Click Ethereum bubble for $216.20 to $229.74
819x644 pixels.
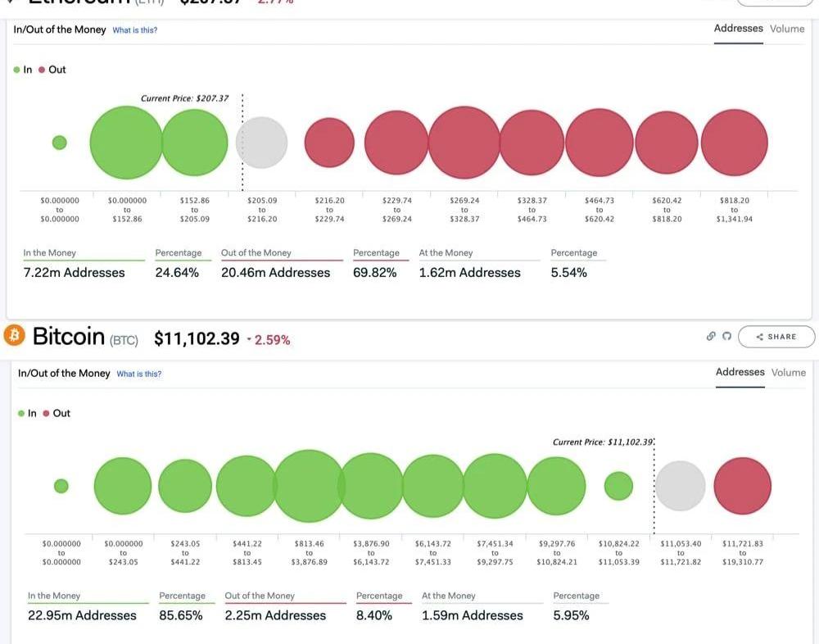329,143
